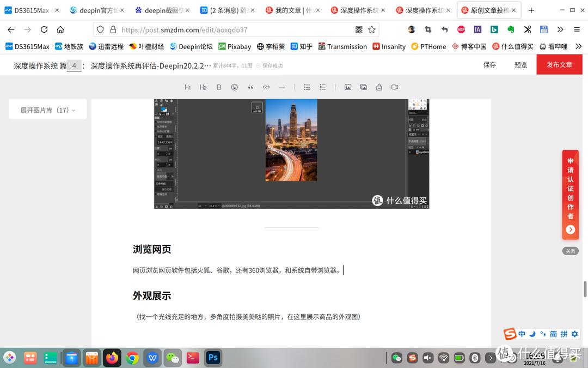Insert a horizontal divider line icon
588x368 pixels.
coord(281,87)
